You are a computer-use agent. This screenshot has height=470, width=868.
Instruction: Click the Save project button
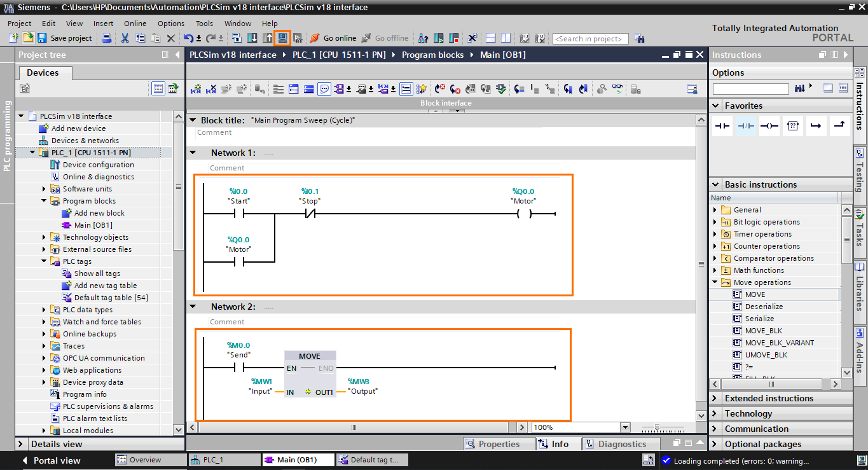coord(65,38)
